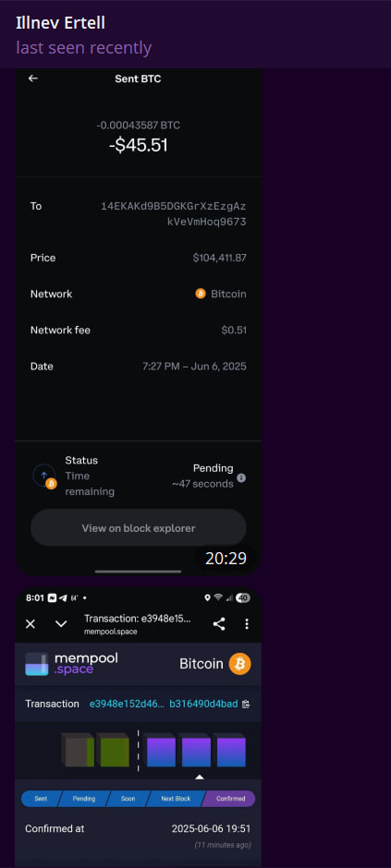Image resolution: width=391 pixels, height=868 pixels.
Task: Click the mempool.space logo
Action: point(72,664)
